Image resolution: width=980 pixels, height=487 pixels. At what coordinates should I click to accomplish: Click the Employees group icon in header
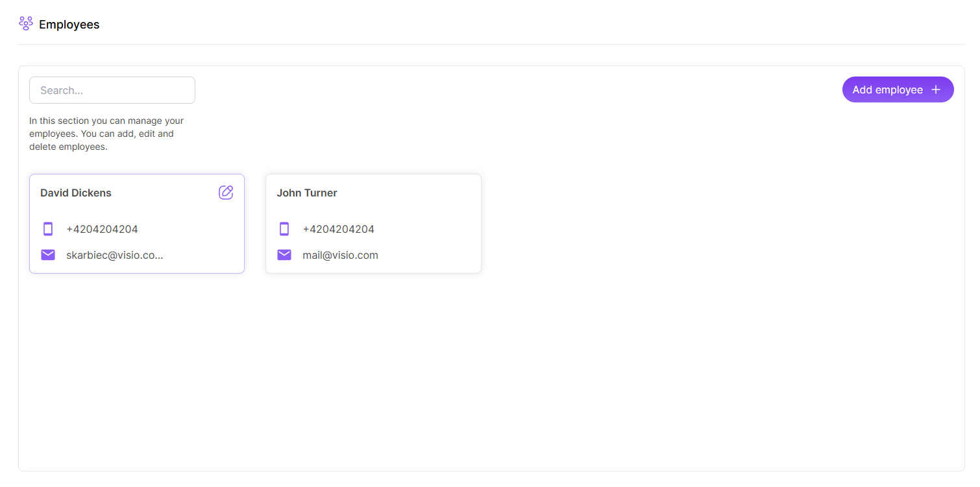pos(26,24)
